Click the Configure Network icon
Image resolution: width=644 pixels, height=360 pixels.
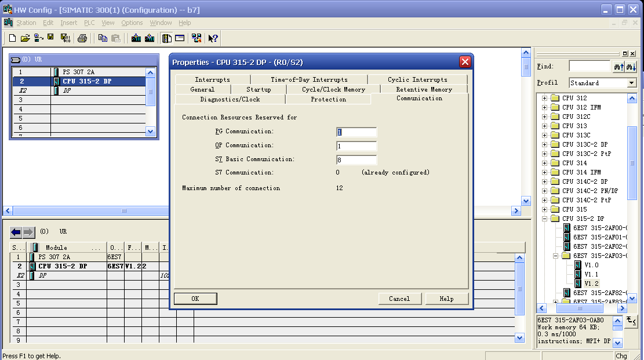[197, 38]
